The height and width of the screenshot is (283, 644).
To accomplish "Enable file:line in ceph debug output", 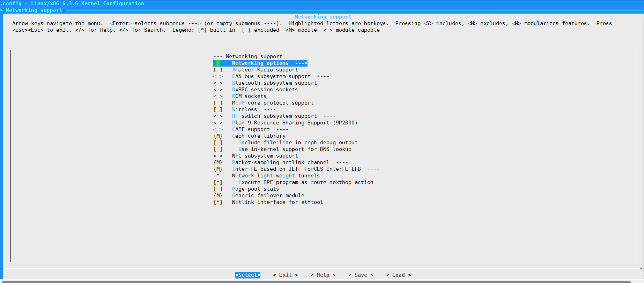I will (218, 143).
